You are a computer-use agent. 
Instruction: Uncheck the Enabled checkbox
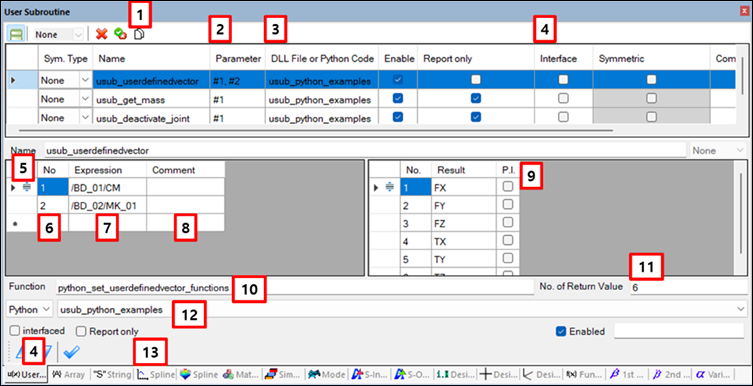pyautogui.click(x=561, y=331)
